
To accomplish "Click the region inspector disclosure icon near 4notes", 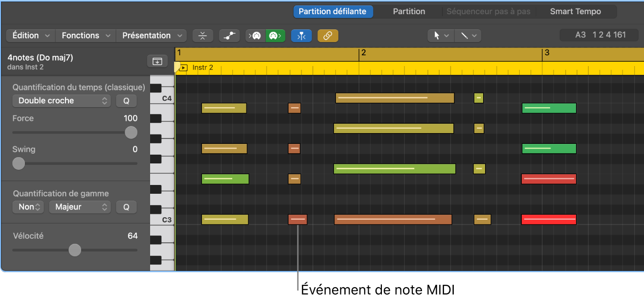I will [x=157, y=61].
